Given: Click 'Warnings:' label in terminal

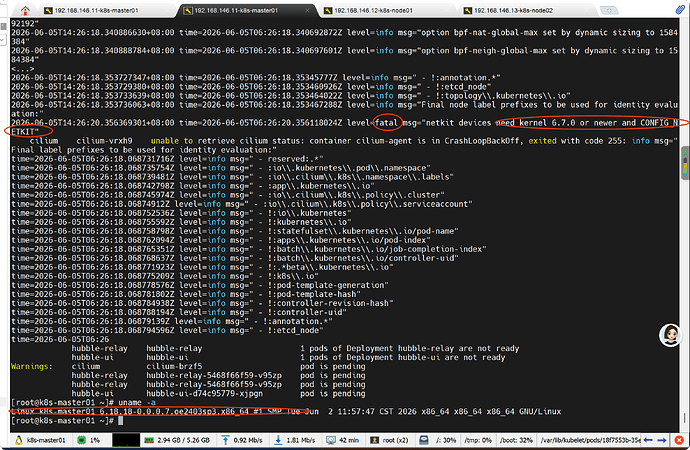Looking at the screenshot, I should [32, 366].
